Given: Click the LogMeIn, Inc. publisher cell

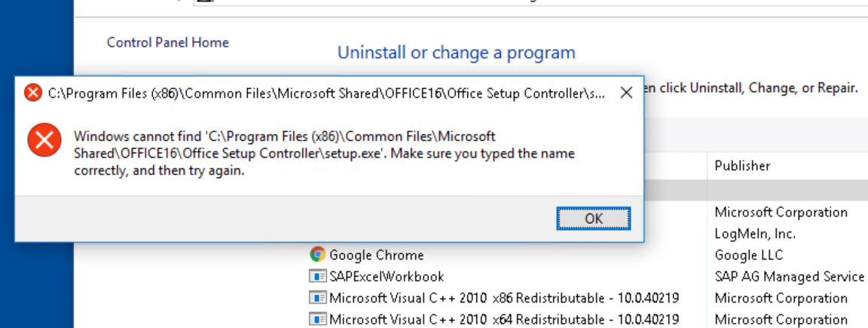Looking at the screenshot, I should coord(755,234).
